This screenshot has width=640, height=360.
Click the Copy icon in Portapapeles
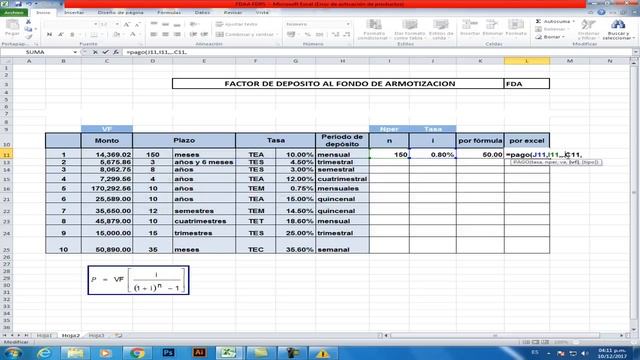pos(28,29)
